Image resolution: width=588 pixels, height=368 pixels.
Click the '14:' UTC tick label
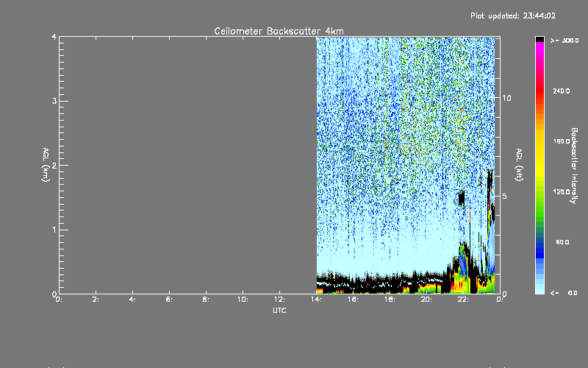pyautogui.click(x=316, y=300)
